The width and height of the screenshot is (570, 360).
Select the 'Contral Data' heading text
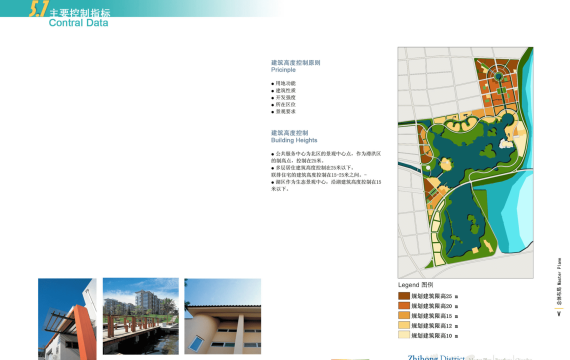pyautogui.click(x=79, y=23)
